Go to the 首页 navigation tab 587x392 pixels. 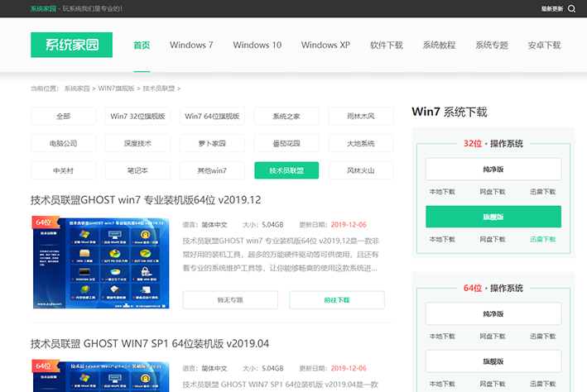pyautogui.click(x=142, y=45)
